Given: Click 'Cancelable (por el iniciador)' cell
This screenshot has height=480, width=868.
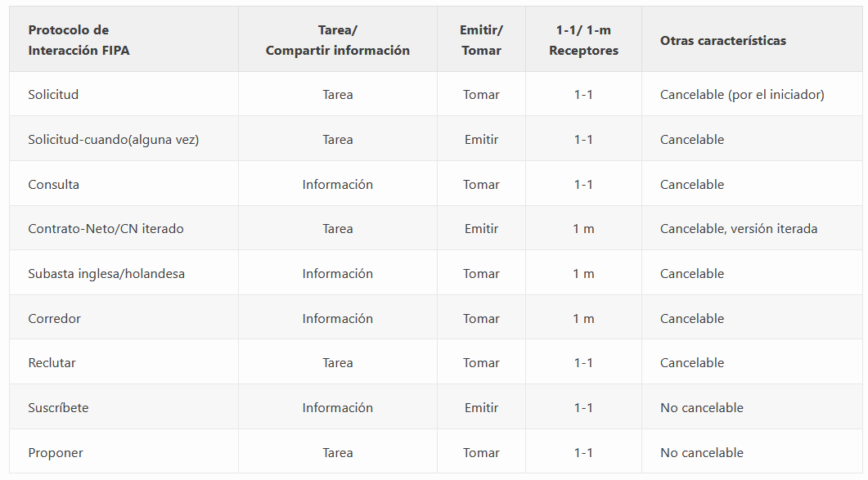Looking at the screenshot, I should [x=742, y=95].
